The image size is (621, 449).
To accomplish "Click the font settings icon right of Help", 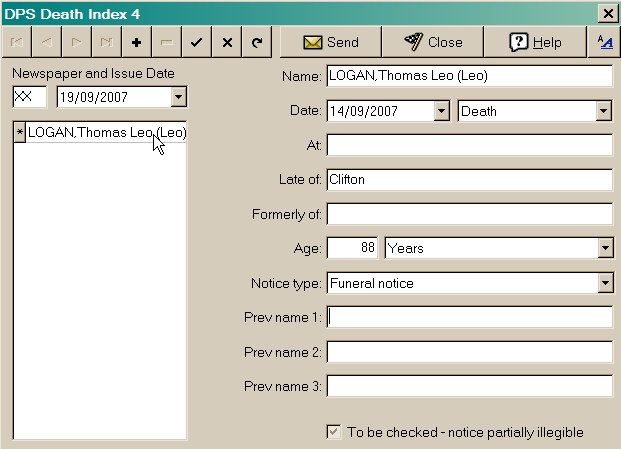I will [x=603, y=42].
